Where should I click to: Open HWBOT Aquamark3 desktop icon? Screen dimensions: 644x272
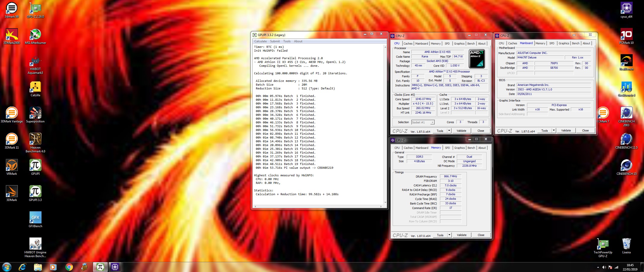pyautogui.click(x=35, y=65)
